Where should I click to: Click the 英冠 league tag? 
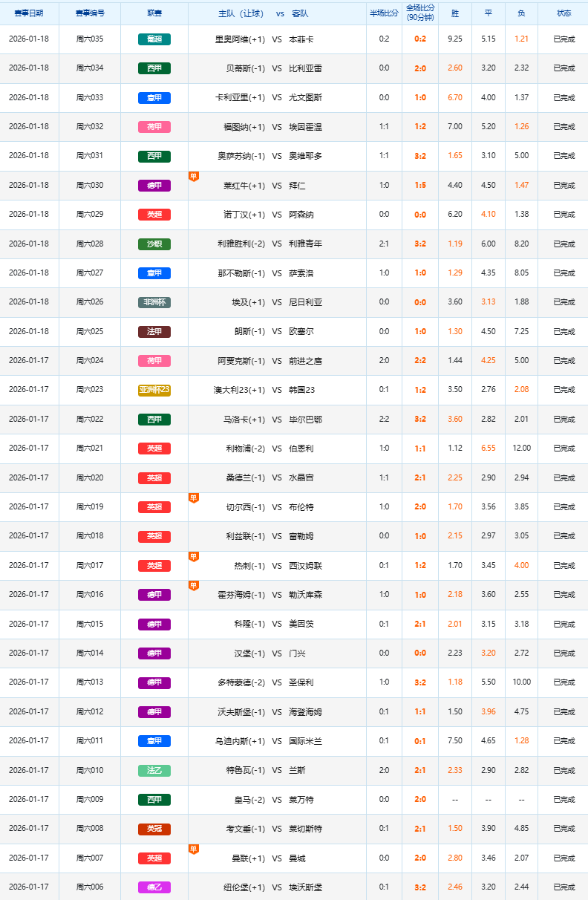[x=154, y=829]
